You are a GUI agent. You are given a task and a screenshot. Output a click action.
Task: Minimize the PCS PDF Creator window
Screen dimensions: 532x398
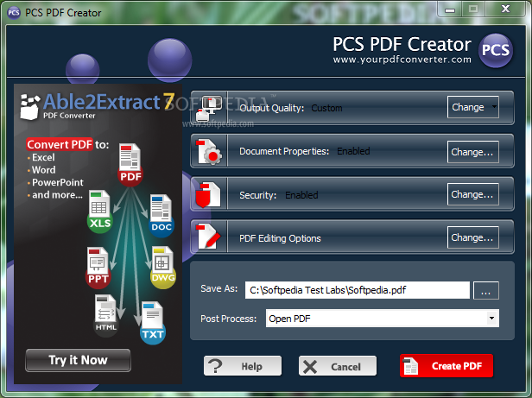(450, 9)
